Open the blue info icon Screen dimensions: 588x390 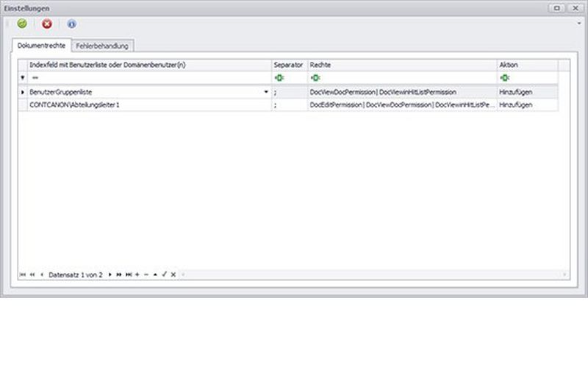pos(71,24)
